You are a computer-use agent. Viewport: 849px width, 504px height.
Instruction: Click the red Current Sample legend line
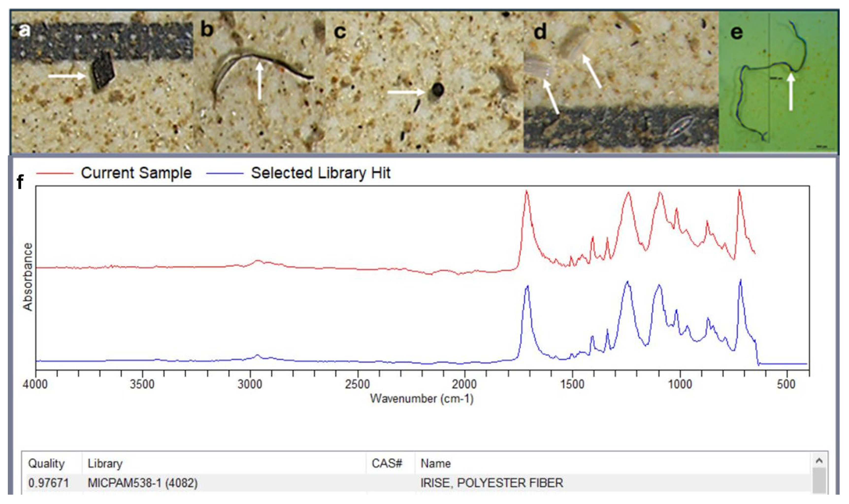[x=54, y=174]
